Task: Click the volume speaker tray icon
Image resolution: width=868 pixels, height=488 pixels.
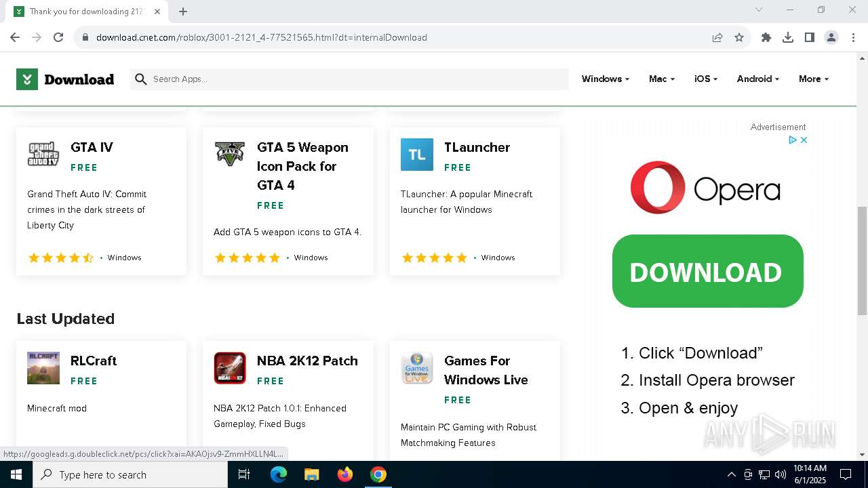Action: [x=781, y=474]
